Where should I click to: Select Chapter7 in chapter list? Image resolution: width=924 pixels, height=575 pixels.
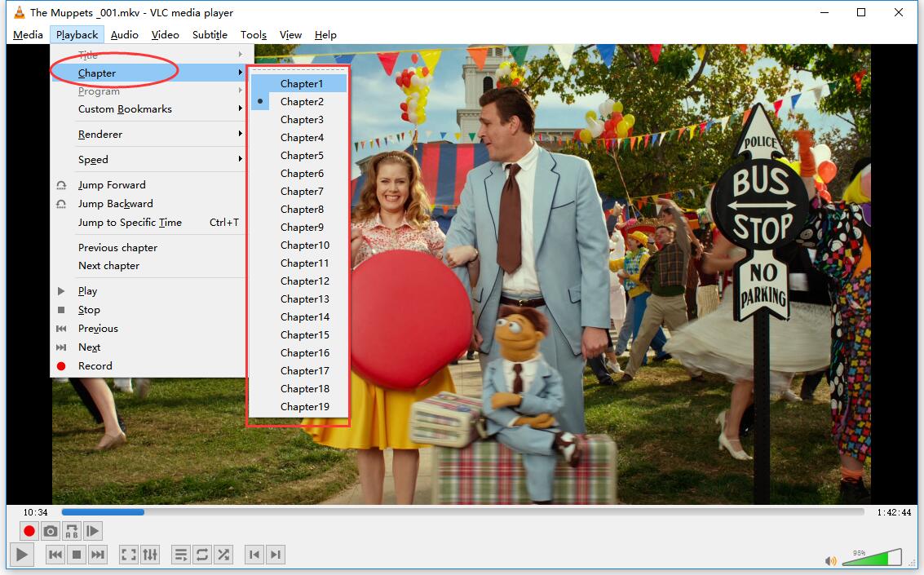tap(298, 192)
